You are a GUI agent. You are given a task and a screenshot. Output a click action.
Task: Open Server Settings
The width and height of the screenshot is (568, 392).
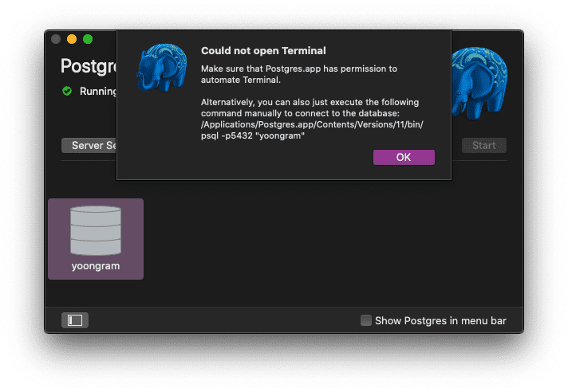click(89, 146)
